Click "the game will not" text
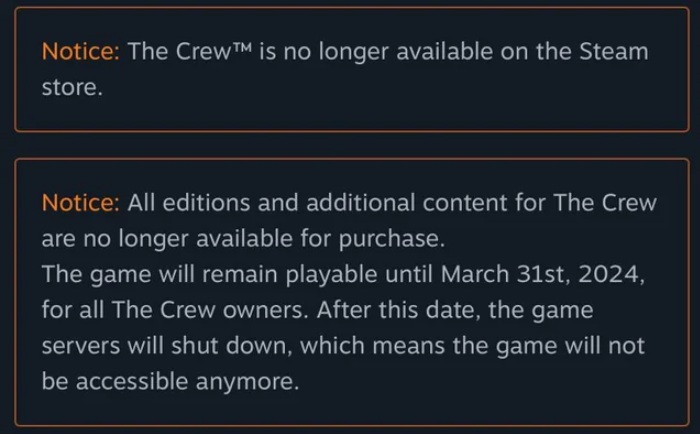The image size is (700, 434). pos(536,346)
